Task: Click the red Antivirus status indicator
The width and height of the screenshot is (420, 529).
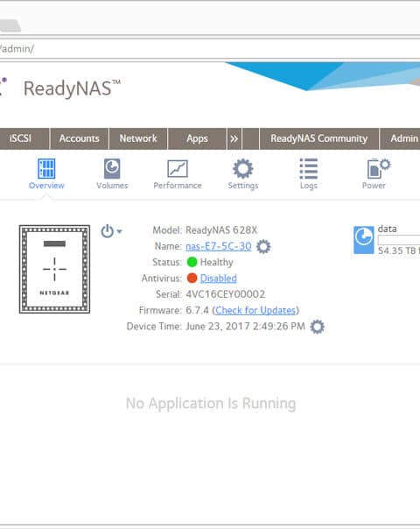Action: (x=192, y=278)
